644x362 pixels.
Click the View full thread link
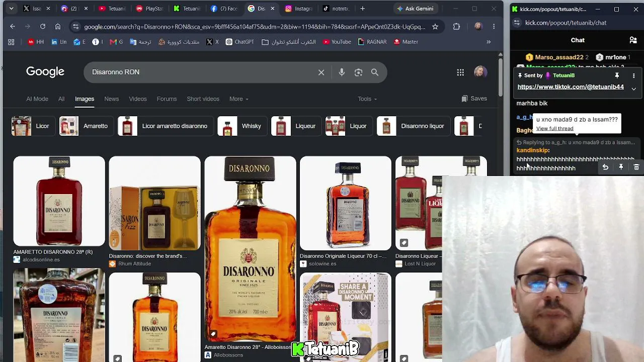coord(554,129)
